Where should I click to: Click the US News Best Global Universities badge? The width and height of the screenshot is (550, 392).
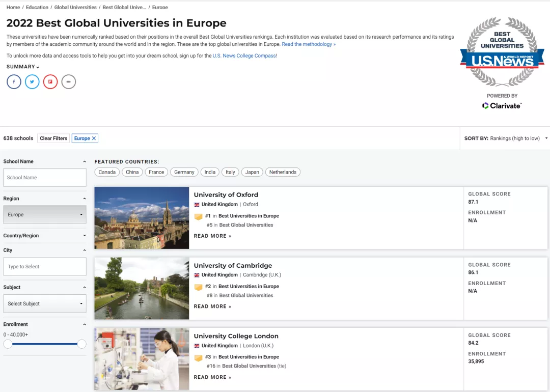502,51
